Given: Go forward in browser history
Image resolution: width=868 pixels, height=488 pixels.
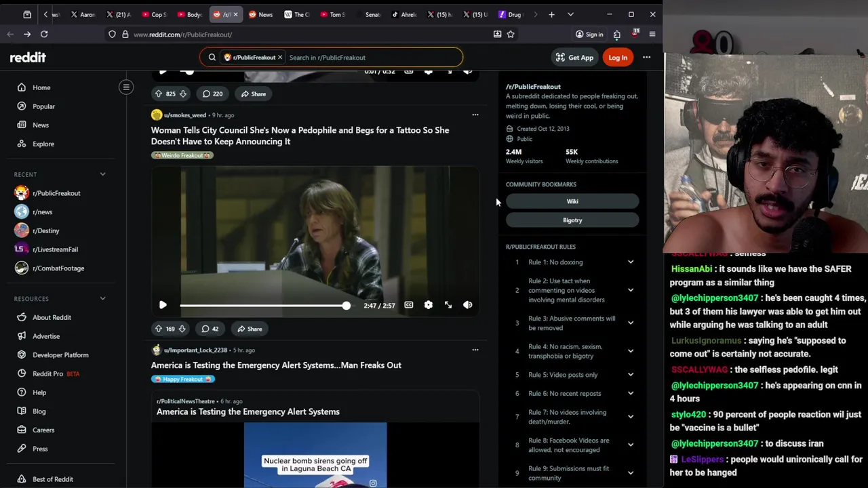Looking at the screenshot, I should [26, 34].
